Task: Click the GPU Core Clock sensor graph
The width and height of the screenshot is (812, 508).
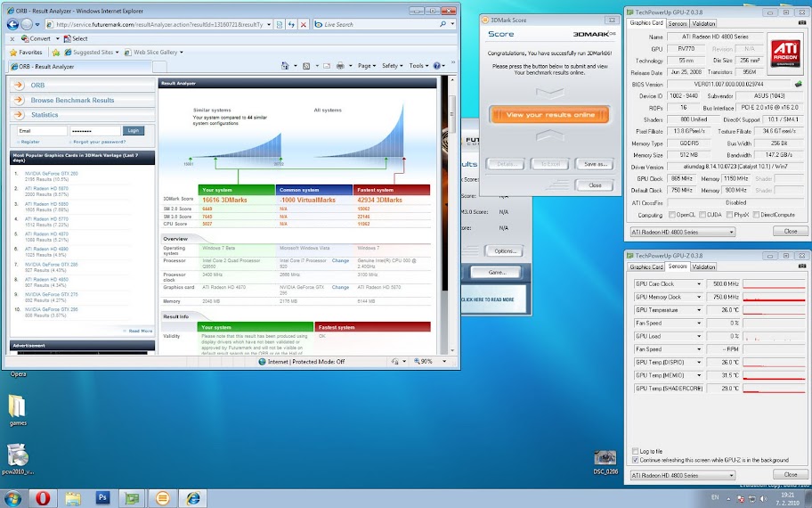Action: tap(774, 284)
